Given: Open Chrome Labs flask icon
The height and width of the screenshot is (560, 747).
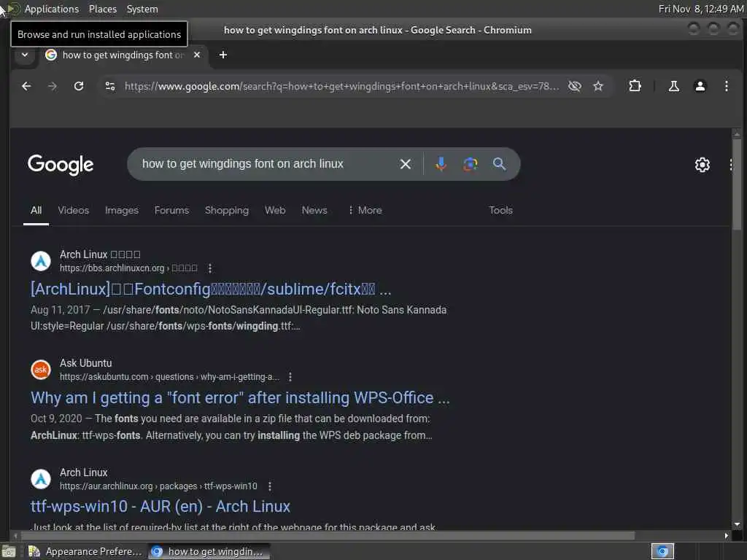Looking at the screenshot, I should point(673,86).
